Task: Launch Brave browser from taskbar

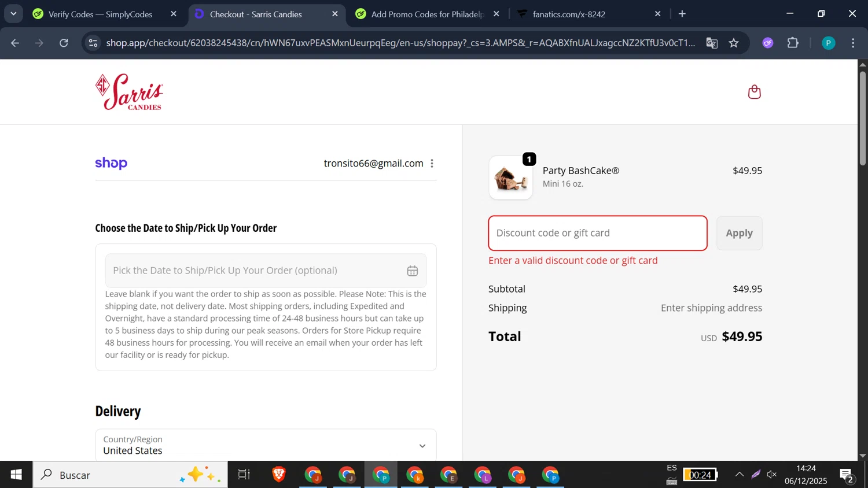Action: 279,475
